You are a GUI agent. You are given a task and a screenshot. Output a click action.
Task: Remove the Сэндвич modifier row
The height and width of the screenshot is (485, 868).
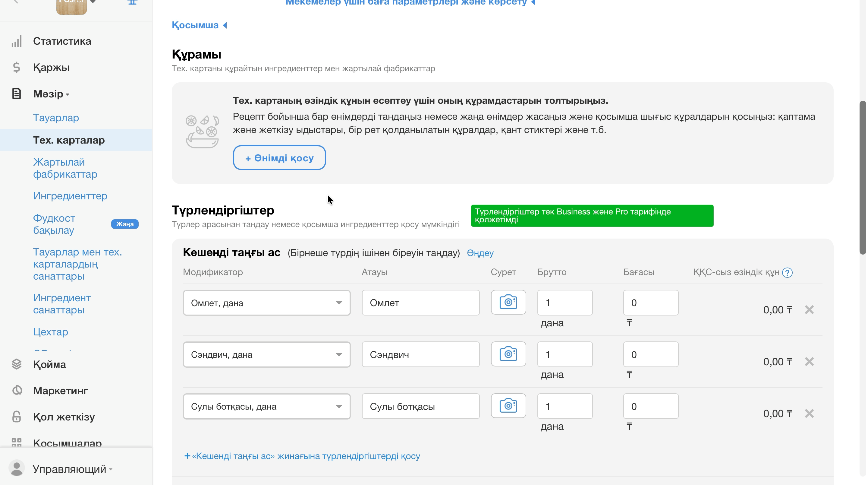pos(809,362)
